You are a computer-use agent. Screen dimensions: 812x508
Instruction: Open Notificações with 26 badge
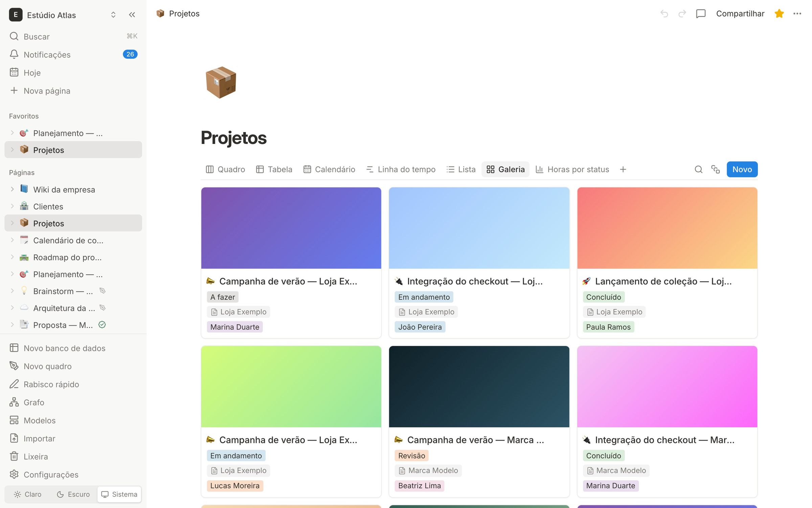[73, 54]
